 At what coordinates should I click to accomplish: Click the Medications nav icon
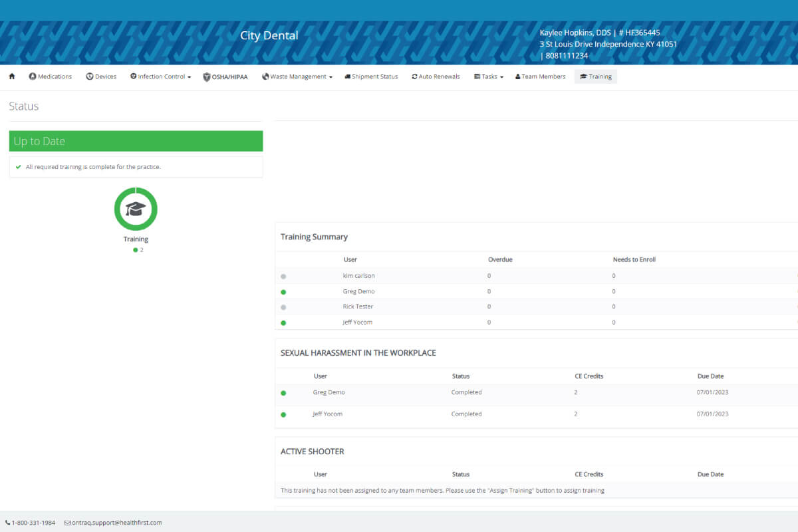click(x=33, y=76)
